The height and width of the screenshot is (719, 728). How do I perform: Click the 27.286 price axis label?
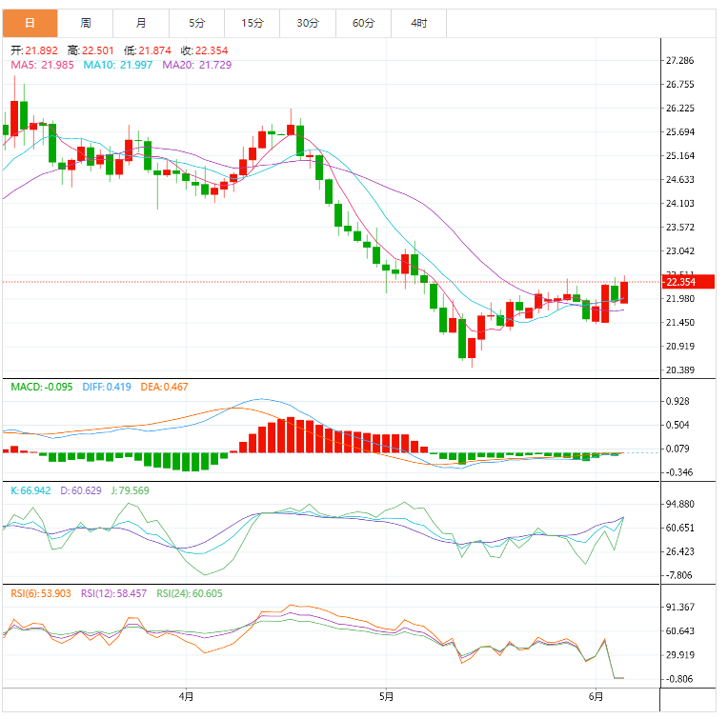(679, 60)
